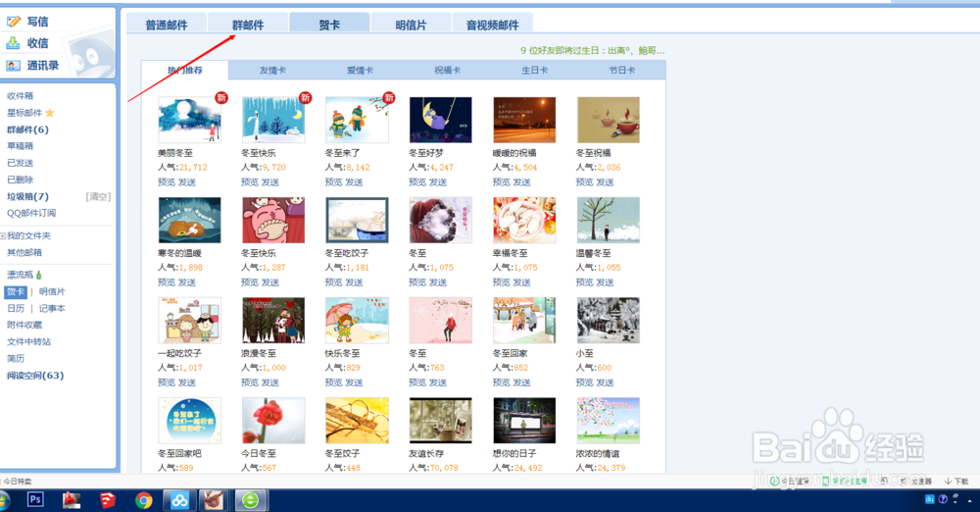980x512 pixels.
Task: Open 垃圾箱(7) folder
Action: [27, 196]
